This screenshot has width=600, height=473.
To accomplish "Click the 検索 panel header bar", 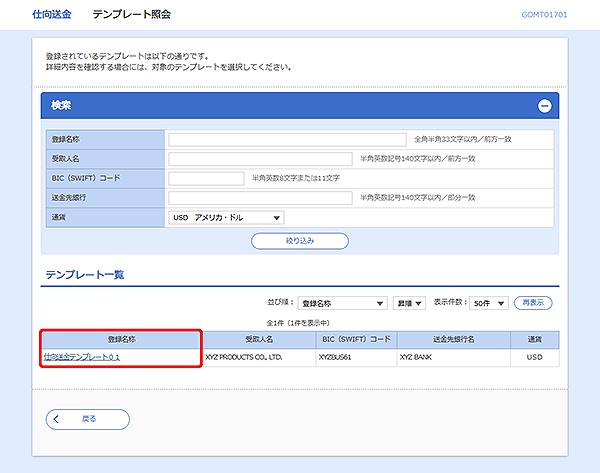I will (x=300, y=106).
